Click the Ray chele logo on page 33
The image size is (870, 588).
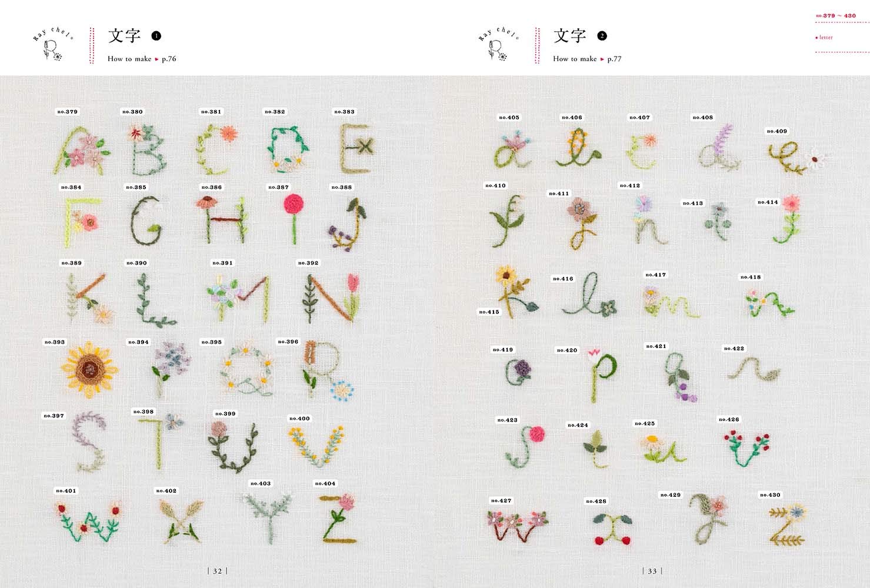pos(499,44)
